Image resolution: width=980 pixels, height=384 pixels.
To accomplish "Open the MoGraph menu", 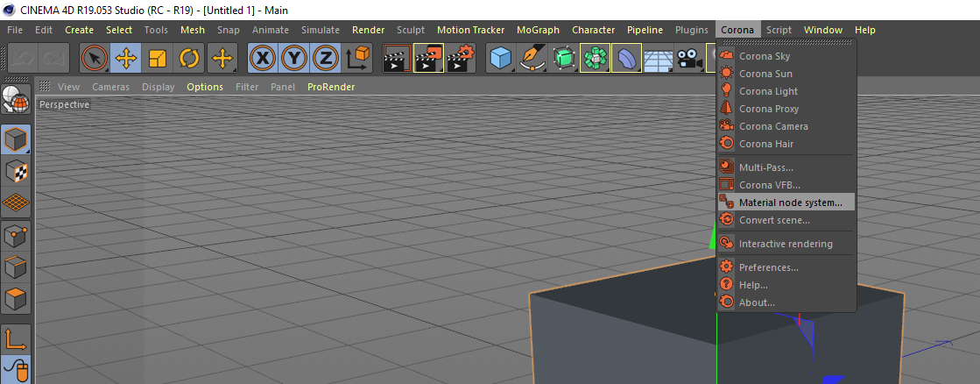I will (538, 30).
